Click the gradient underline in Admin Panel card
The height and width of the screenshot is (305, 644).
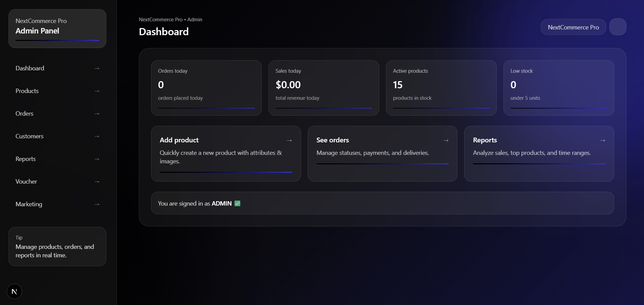58,40
